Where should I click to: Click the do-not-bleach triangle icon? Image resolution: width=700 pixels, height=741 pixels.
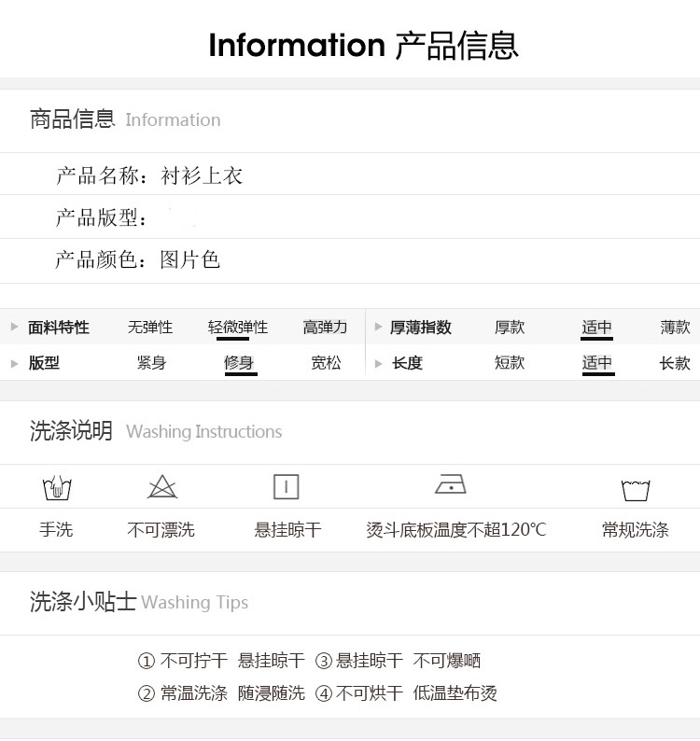pos(162,487)
